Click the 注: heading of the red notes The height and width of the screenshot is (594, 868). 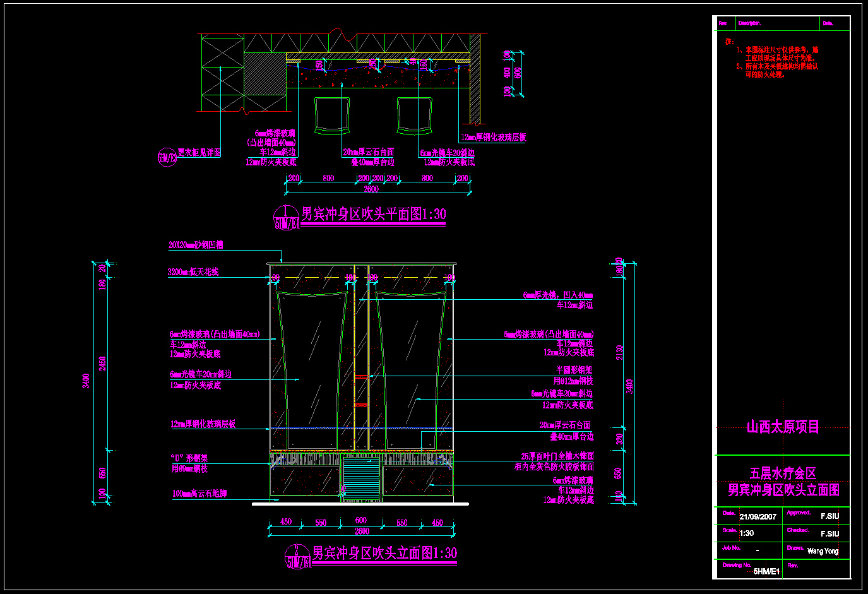click(729, 42)
